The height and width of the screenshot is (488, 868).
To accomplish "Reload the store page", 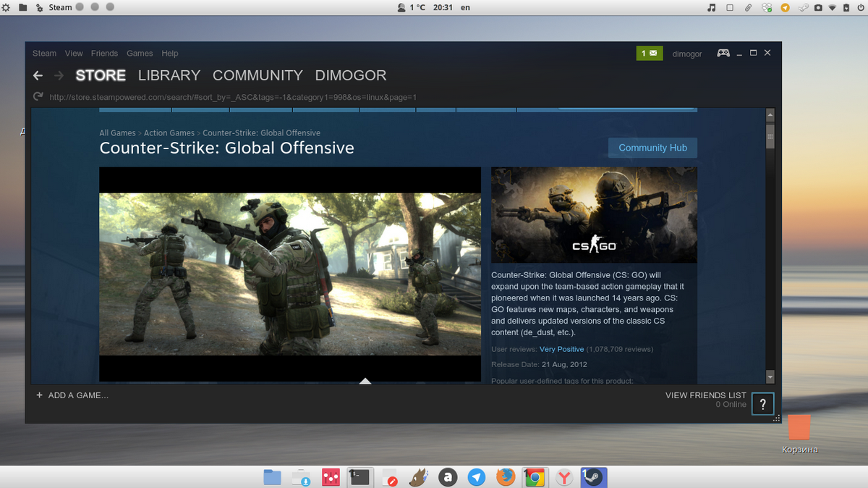I will click(x=38, y=97).
